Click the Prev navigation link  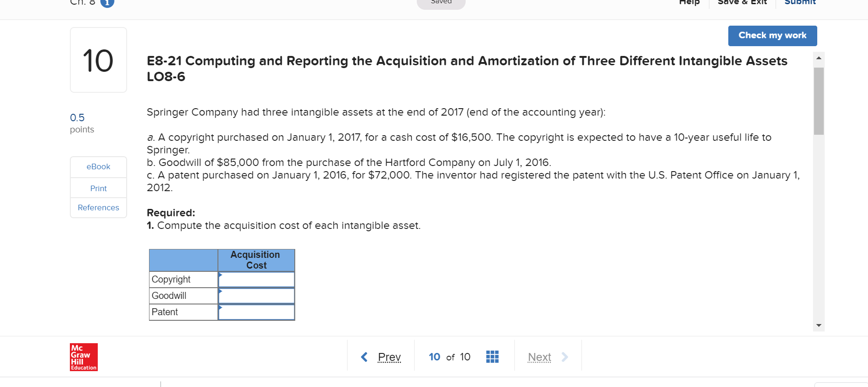389,357
